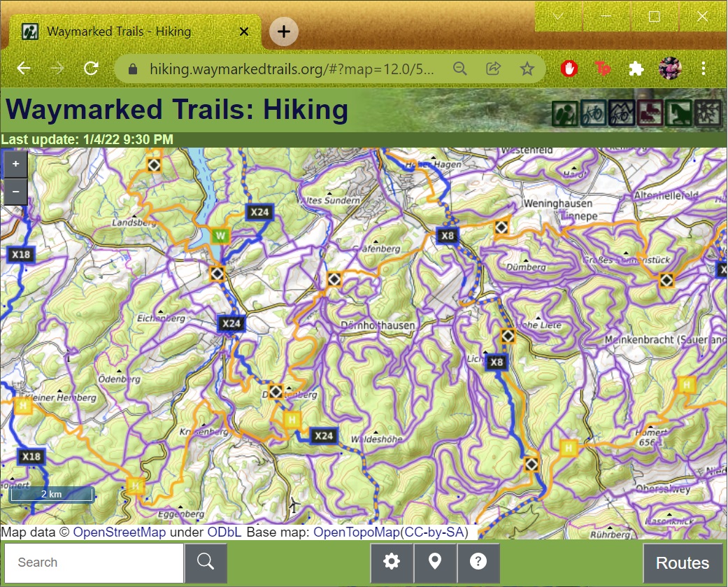Click diamond marker above Landsberg
728x587 pixels.
[154, 165]
